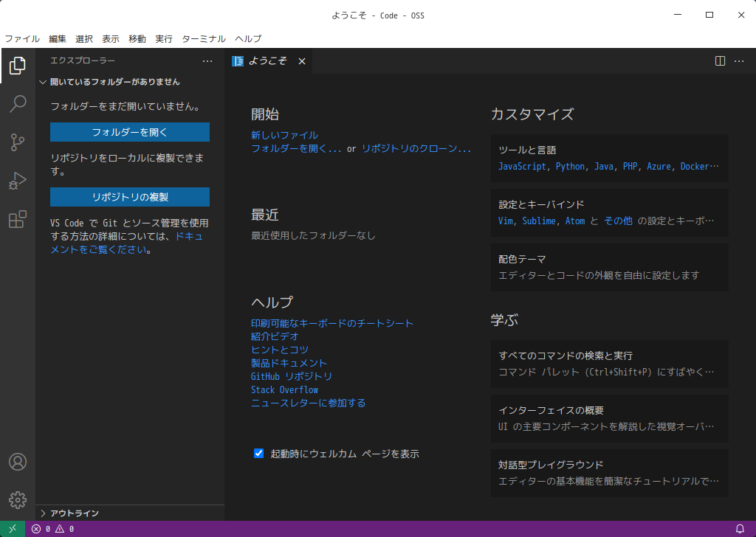Open the 選択 menu

pyautogui.click(x=84, y=38)
